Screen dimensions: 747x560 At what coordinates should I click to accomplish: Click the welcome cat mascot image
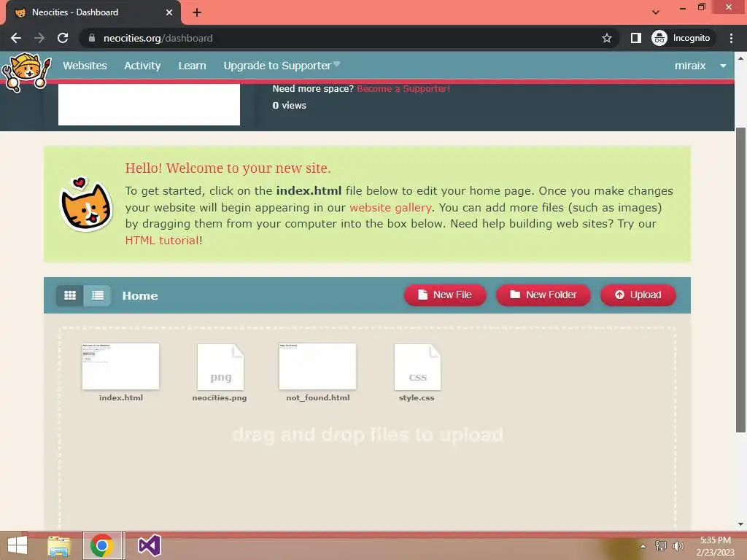86,205
